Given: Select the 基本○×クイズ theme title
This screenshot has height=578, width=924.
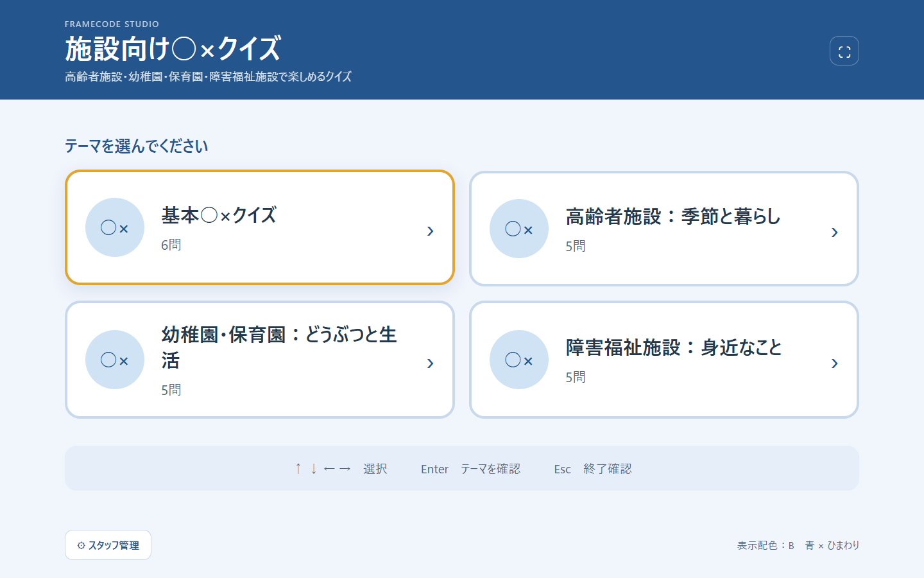Looking at the screenshot, I should [x=219, y=215].
